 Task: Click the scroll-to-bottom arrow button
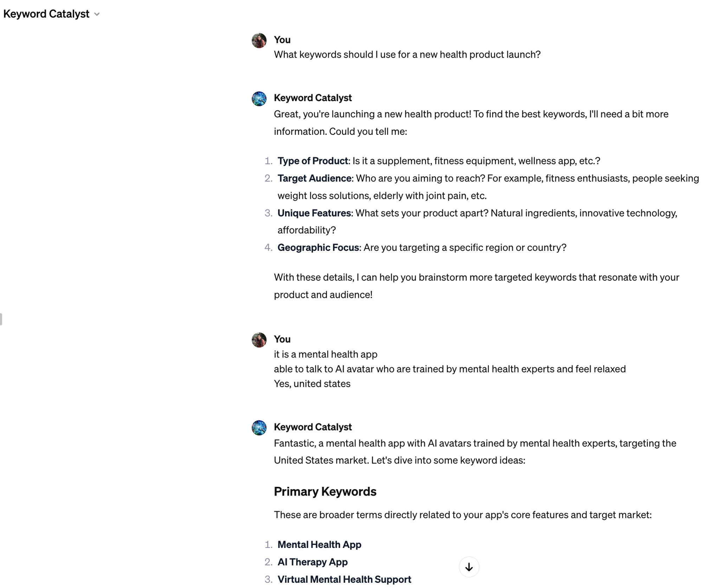click(x=469, y=567)
